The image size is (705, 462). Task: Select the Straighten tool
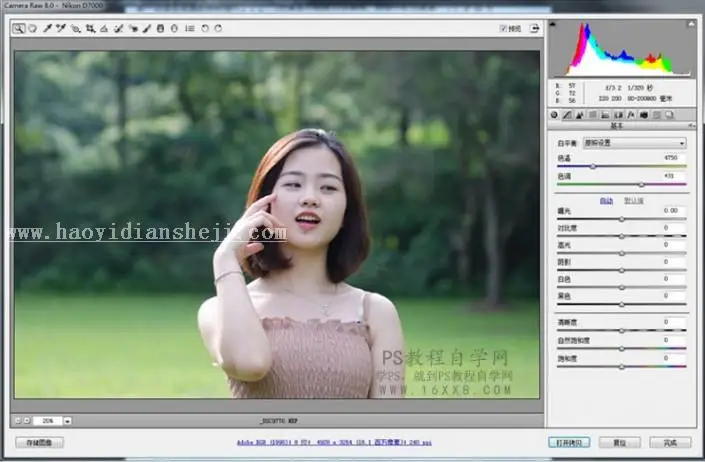point(104,29)
